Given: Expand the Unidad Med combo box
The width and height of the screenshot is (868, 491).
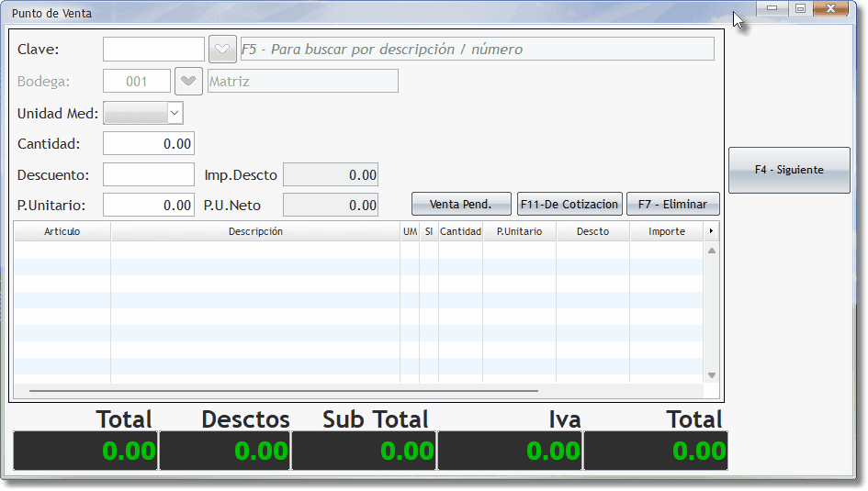Looking at the screenshot, I should pos(175,113).
